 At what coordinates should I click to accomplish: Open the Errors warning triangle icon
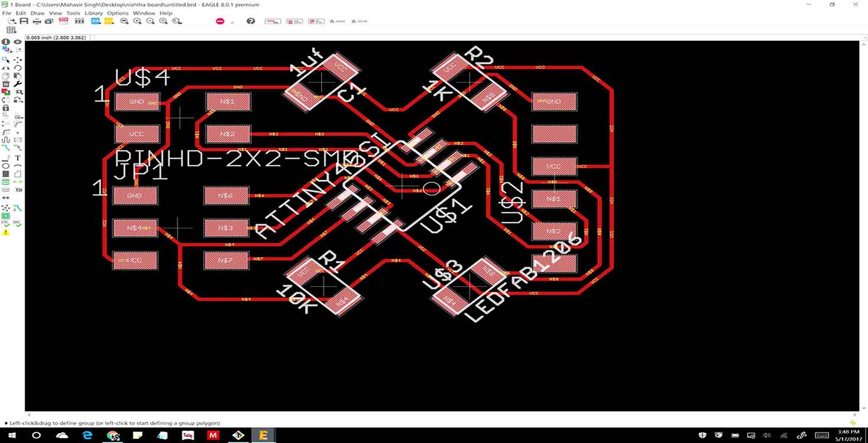(x=6, y=232)
